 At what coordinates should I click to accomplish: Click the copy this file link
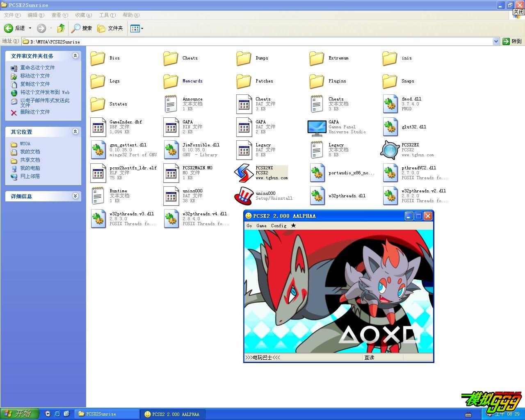[35, 84]
